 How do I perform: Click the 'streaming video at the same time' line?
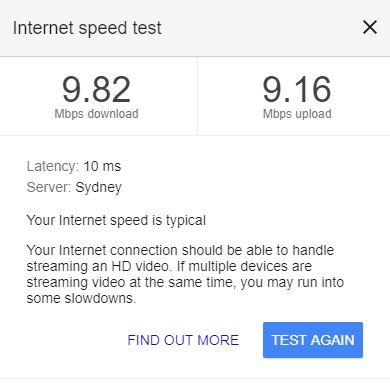click(185, 282)
